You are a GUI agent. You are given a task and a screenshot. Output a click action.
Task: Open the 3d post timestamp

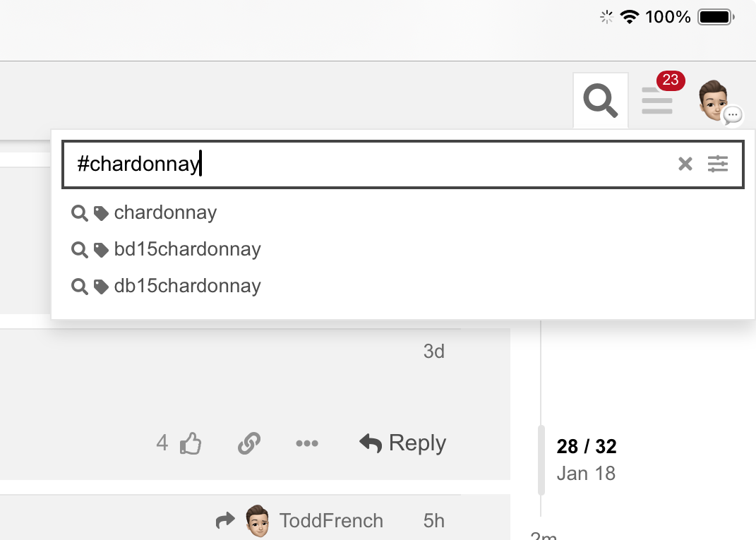pos(434,352)
